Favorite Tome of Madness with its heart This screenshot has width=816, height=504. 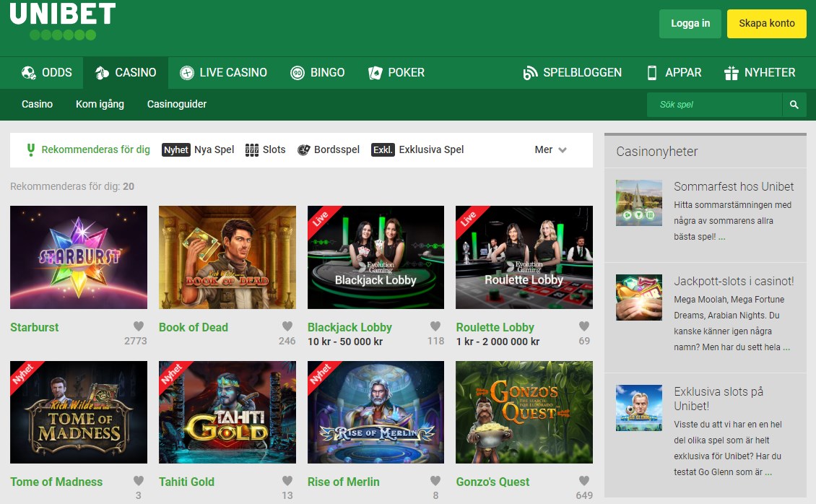click(x=139, y=481)
